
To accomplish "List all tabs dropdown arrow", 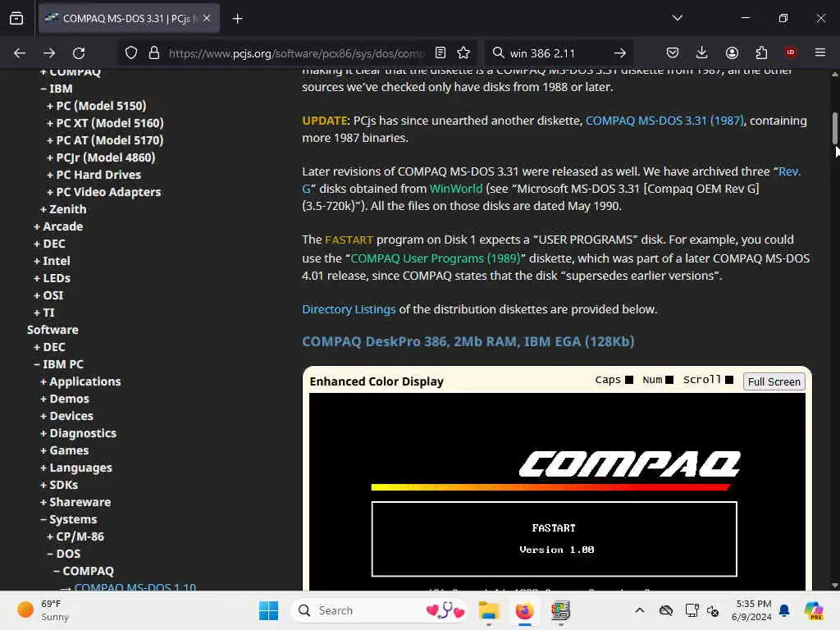I will pos(677,18).
